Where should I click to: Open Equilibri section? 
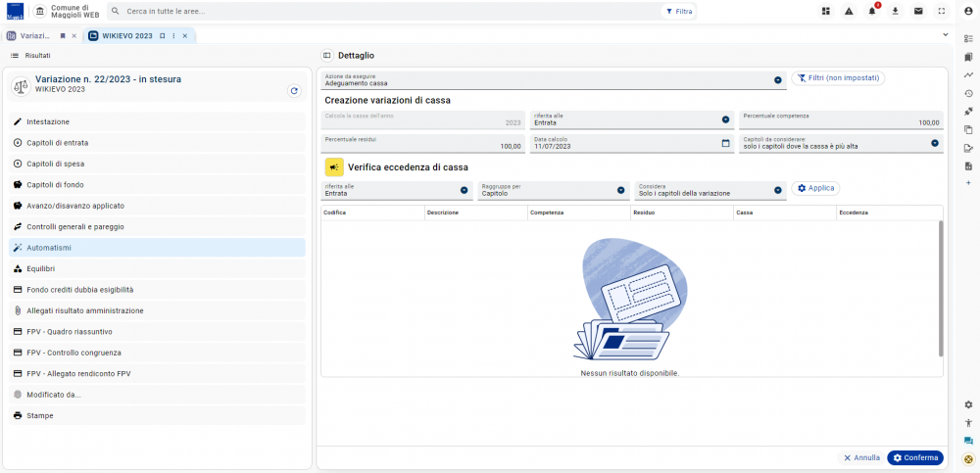point(157,268)
